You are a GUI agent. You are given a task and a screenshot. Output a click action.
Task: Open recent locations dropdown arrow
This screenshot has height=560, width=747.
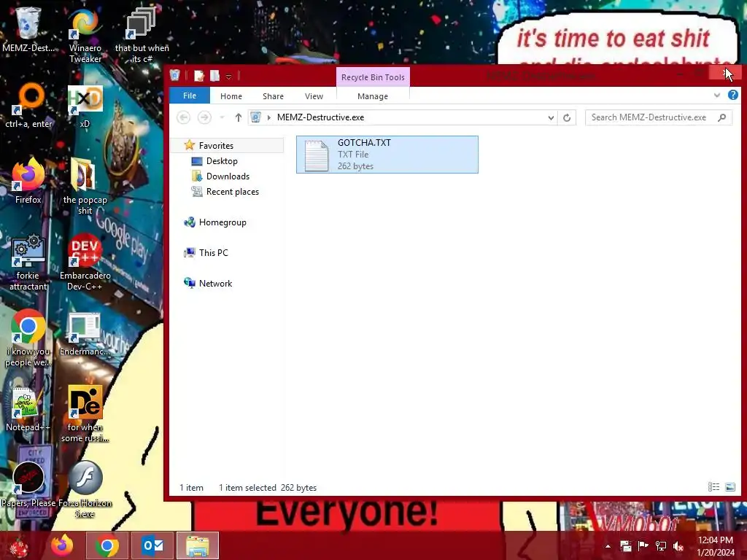(x=222, y=117)
